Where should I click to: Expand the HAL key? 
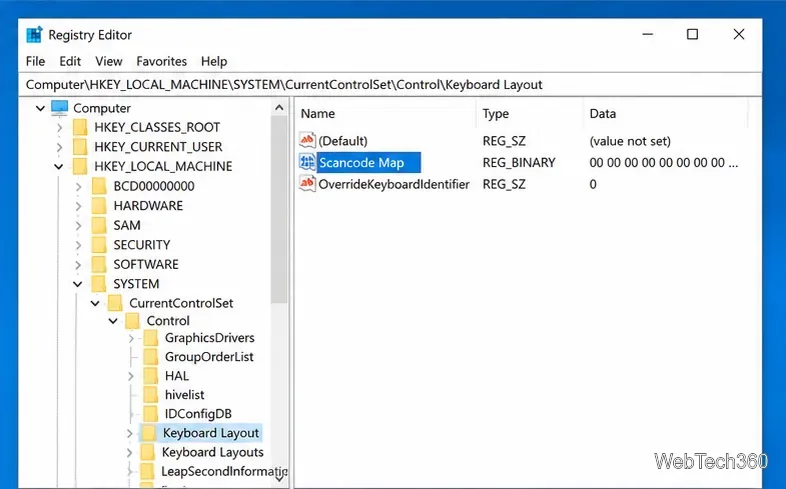(131, 376)
